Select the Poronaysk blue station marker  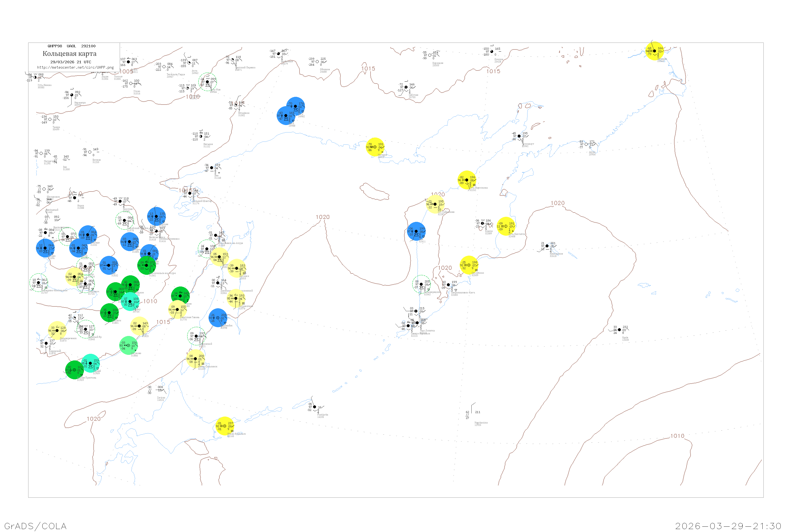[218, 318]
